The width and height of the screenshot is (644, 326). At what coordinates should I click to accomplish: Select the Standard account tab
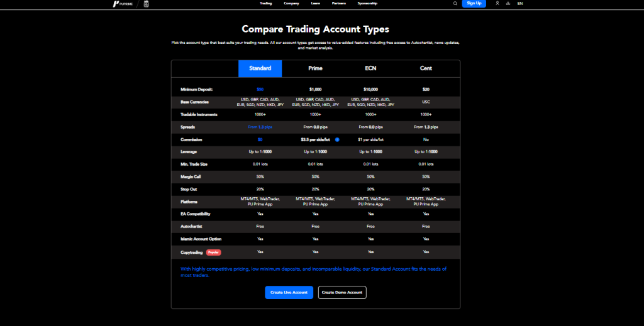click(x=260, y=68)
